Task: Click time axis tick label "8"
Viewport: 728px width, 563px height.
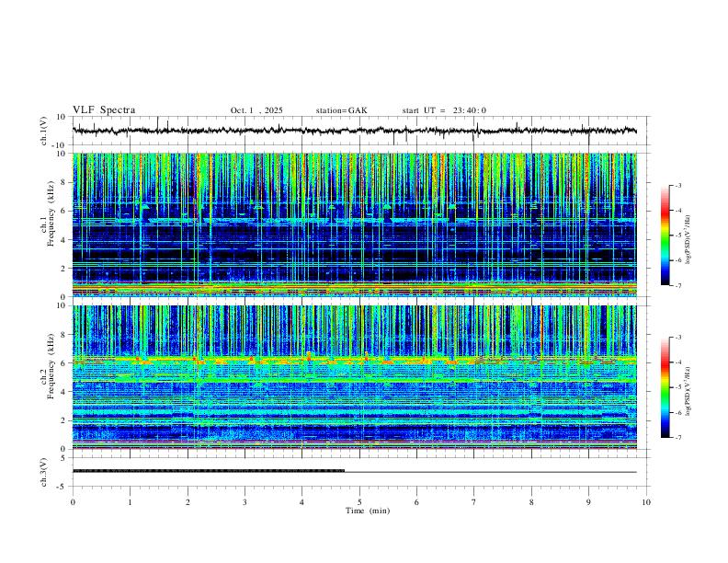Action: click(531, 502)
